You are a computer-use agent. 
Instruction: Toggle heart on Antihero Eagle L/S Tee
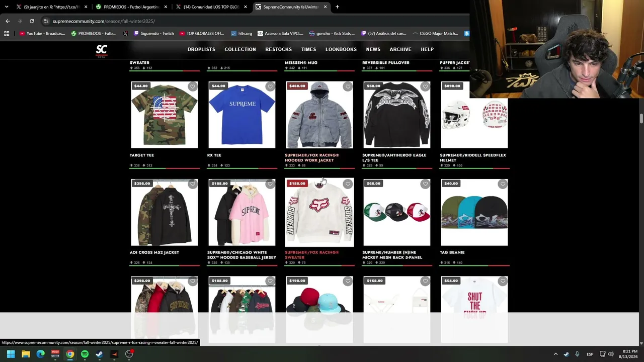(425, 86)
